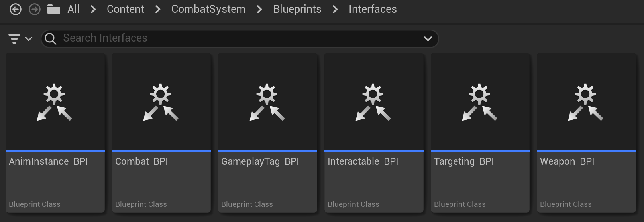644x222 pixels.
Task: Open the filters dropdown menu
Action: coord(20,39)
